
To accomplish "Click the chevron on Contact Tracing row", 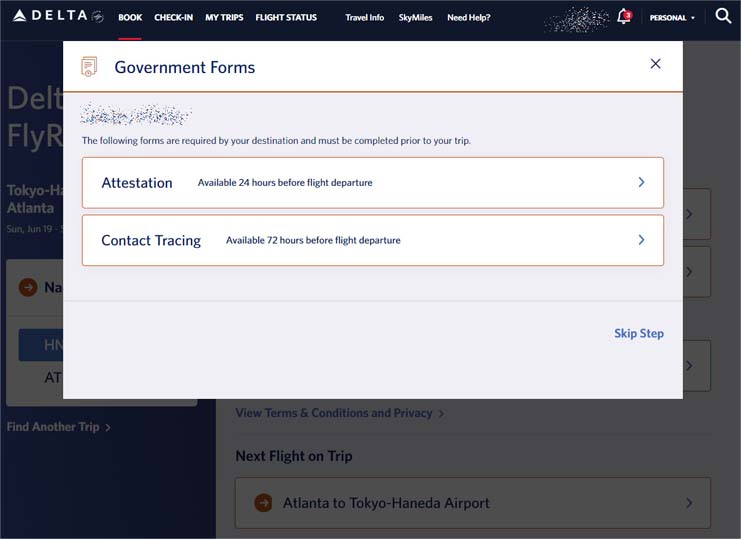I will pyautogui.click(x=641, y=240).
